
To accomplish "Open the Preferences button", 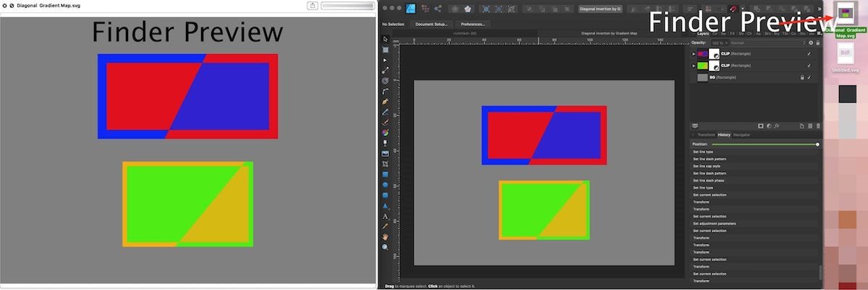I will click(472, 24).
